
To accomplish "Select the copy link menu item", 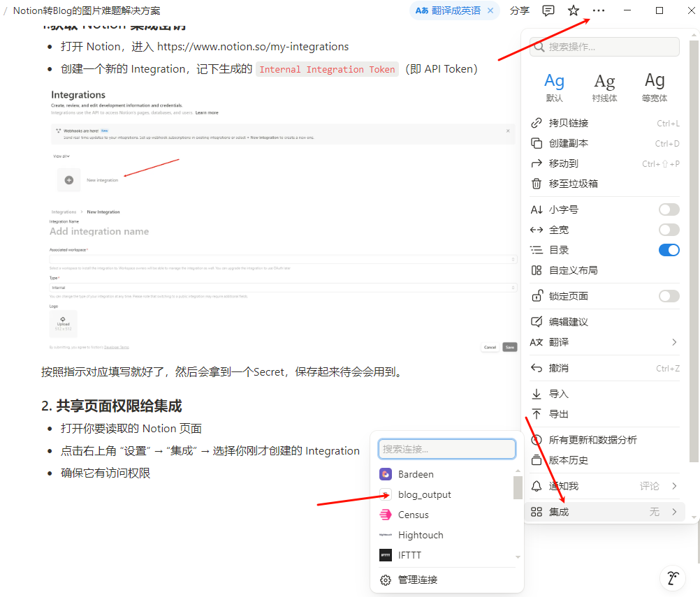I will coord(604,123).
